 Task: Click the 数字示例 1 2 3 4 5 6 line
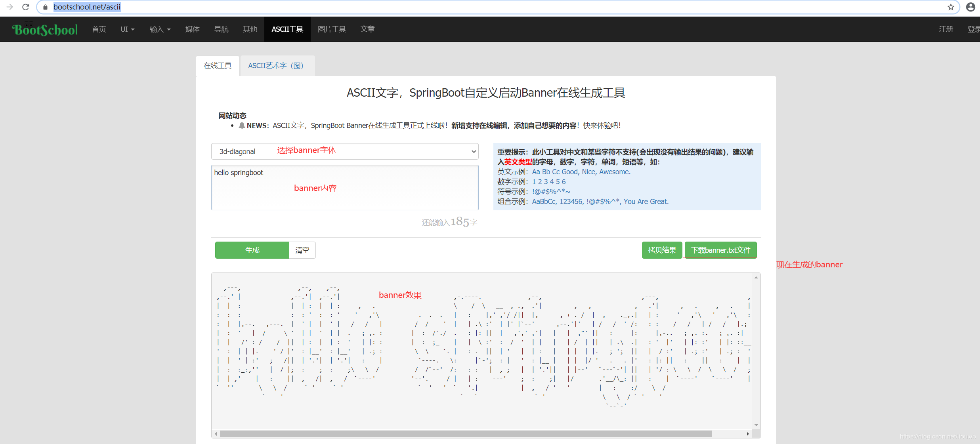(531, 181)
